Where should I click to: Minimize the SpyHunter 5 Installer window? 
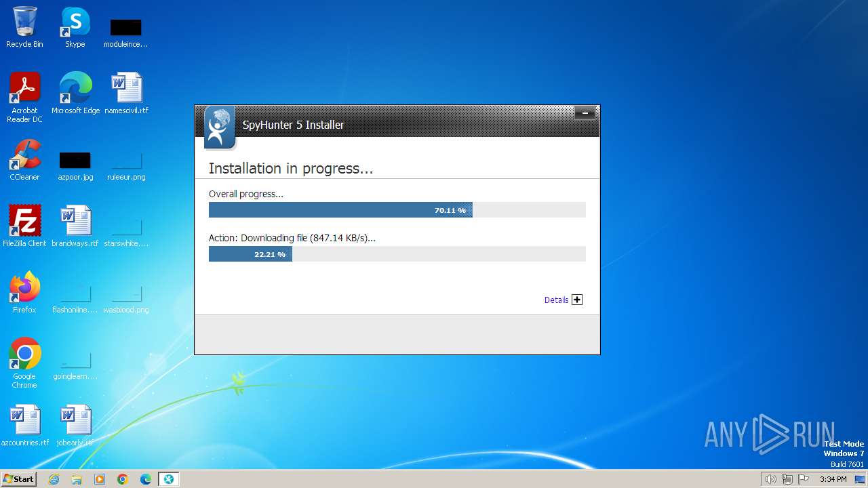point(585,113)
